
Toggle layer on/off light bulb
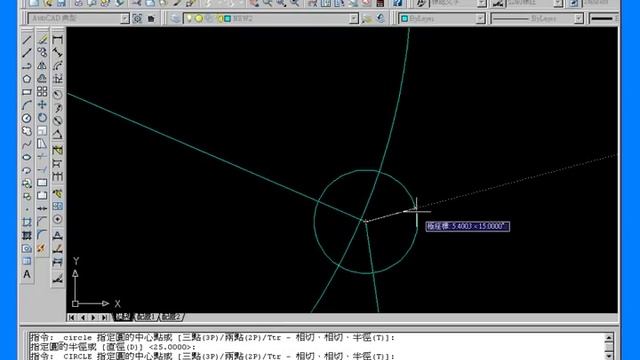coord(189,18)
